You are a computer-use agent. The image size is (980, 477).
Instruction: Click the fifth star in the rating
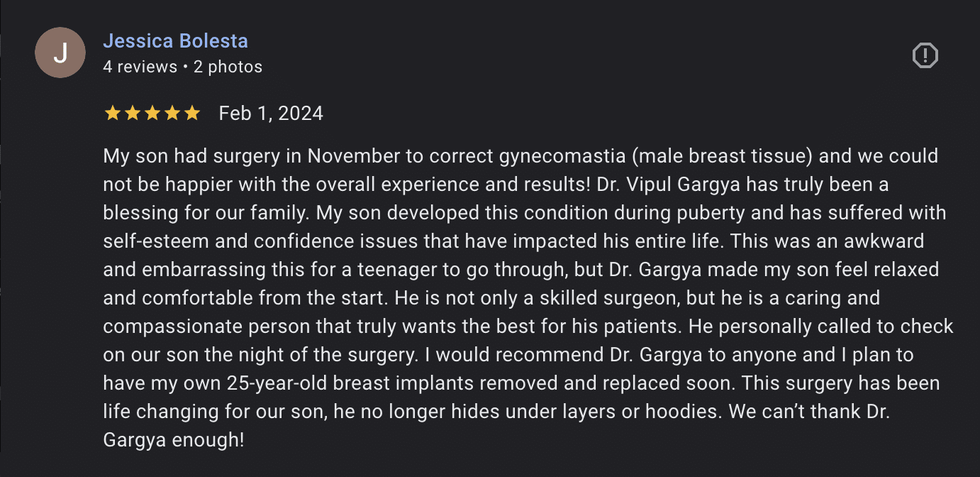(x=190, y=112)
